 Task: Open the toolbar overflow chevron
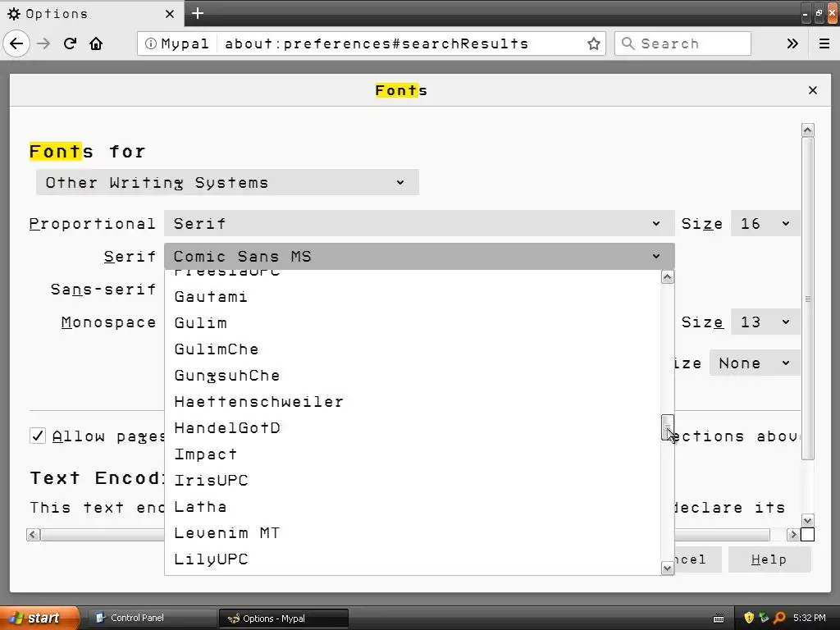pyautogui.click(x=792, y=43)
